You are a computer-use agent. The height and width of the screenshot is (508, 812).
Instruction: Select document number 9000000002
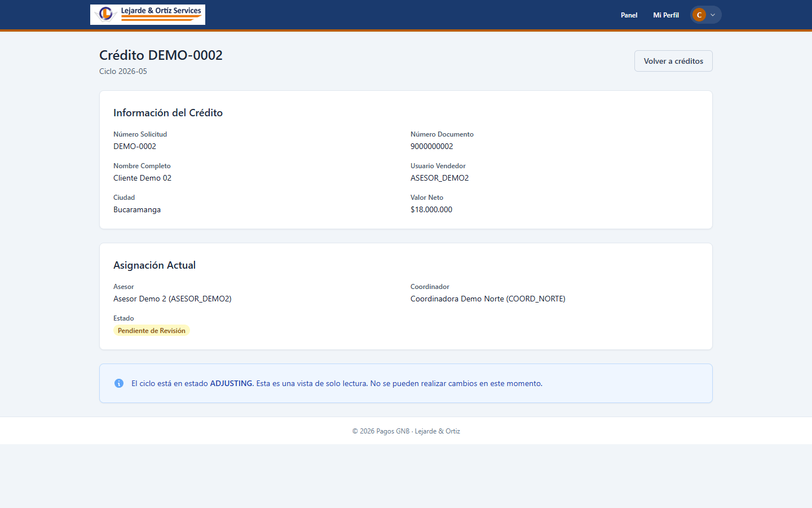coord(431,146)
